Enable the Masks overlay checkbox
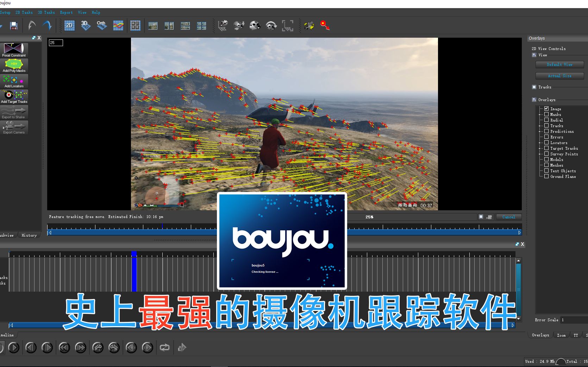This screenshot has height=367, width=588. pyautogui.click(x=546, y=114)
